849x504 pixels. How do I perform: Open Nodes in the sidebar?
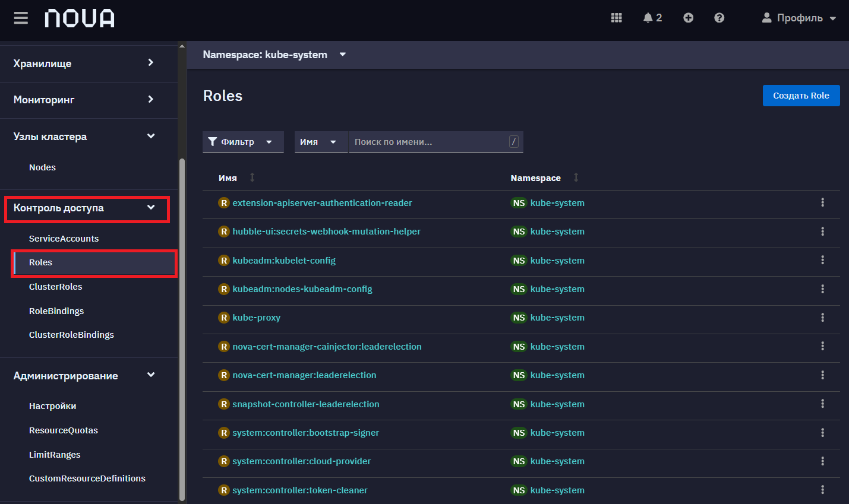(42, 167)
